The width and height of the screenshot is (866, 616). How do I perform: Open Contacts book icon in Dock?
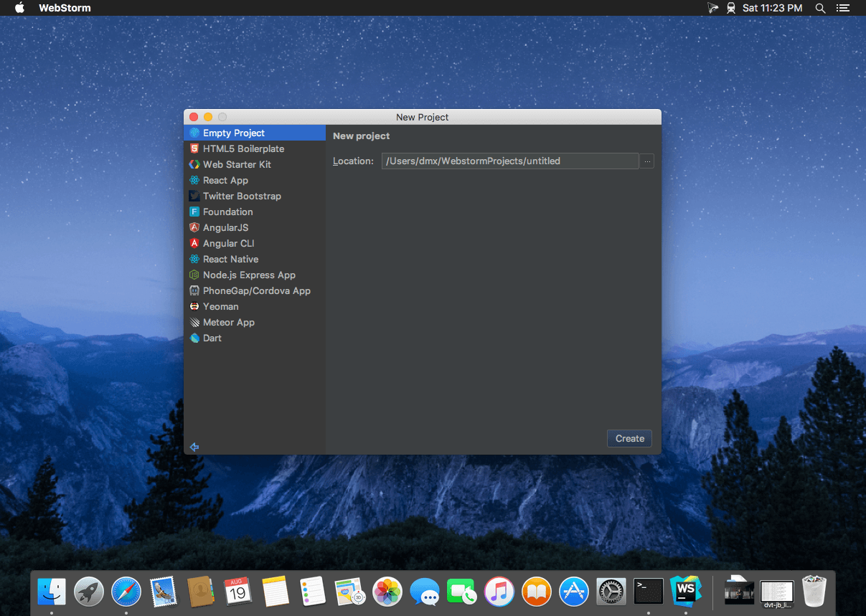click(x=201, y=591)
